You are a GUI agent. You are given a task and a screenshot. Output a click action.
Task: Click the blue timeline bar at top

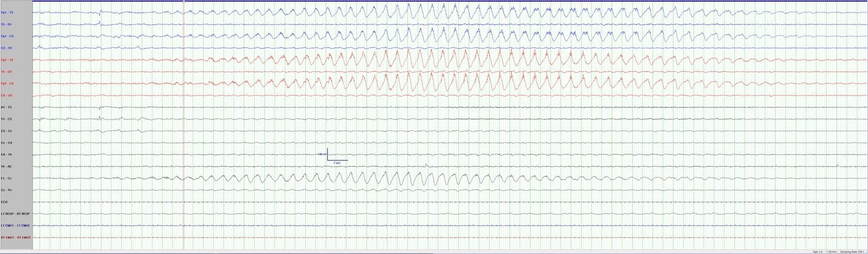[x=450, y=1]
